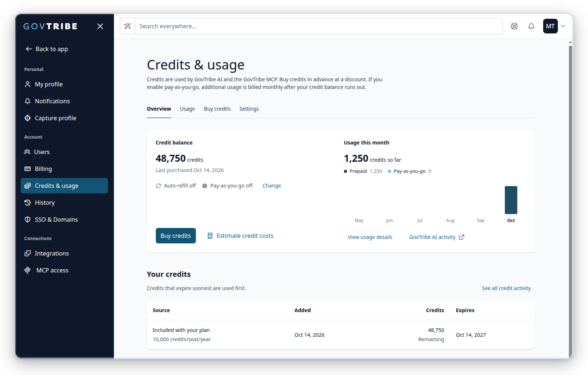Image resolution: width=588 pixels, height=375 pixels.
Task: Click the GovTribe logo
Action: (50, 26)
